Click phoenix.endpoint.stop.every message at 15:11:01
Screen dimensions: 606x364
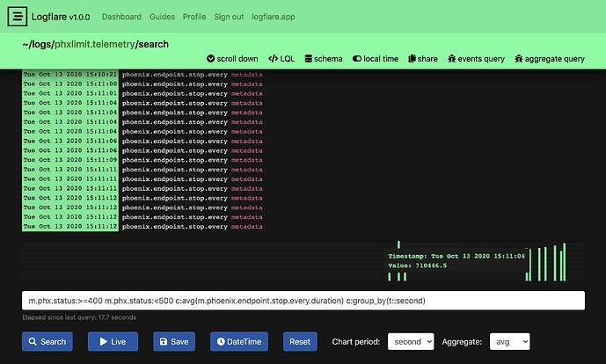(x=175, y=93)
